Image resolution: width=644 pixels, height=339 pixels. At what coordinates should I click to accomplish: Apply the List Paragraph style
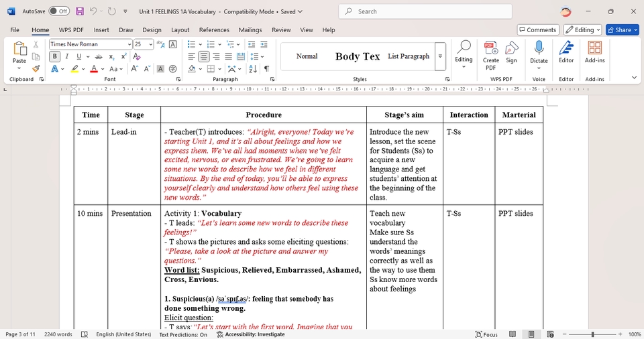(x=409, y=56)
